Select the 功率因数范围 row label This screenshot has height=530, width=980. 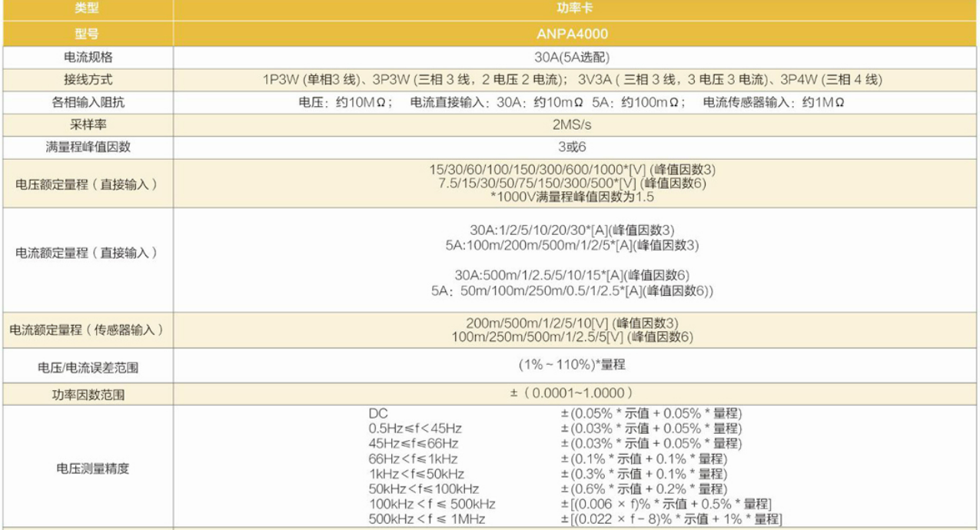point(87,396)
